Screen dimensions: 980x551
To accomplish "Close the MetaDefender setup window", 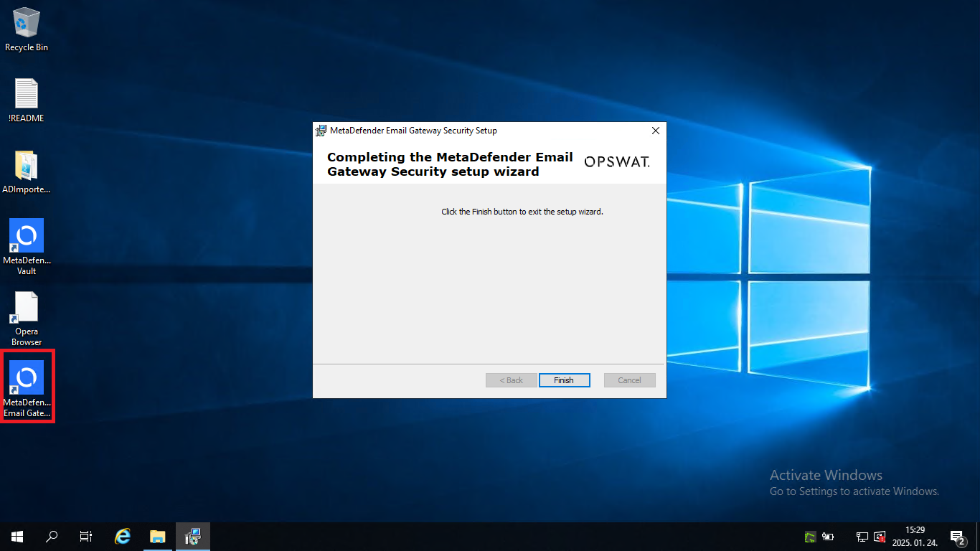I will [x=655, y=131].
